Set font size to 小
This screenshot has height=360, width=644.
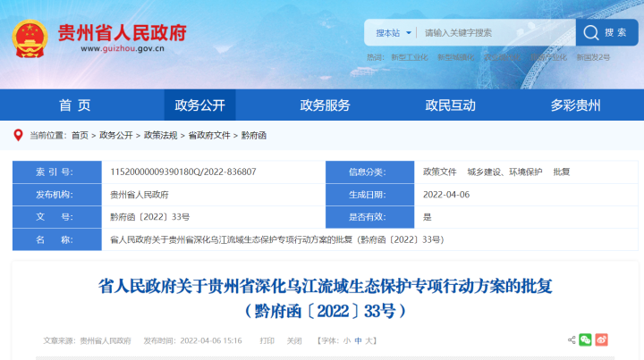click(346, 340)
